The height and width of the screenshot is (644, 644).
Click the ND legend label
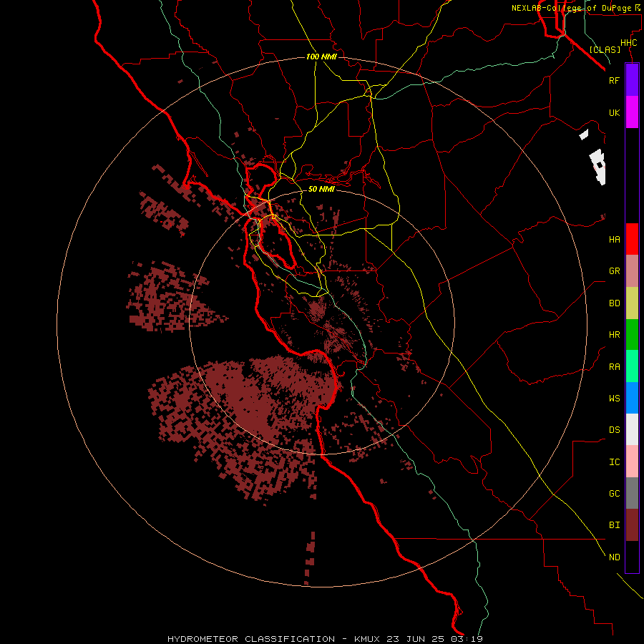pyautogui.click(x=614, y=557)
